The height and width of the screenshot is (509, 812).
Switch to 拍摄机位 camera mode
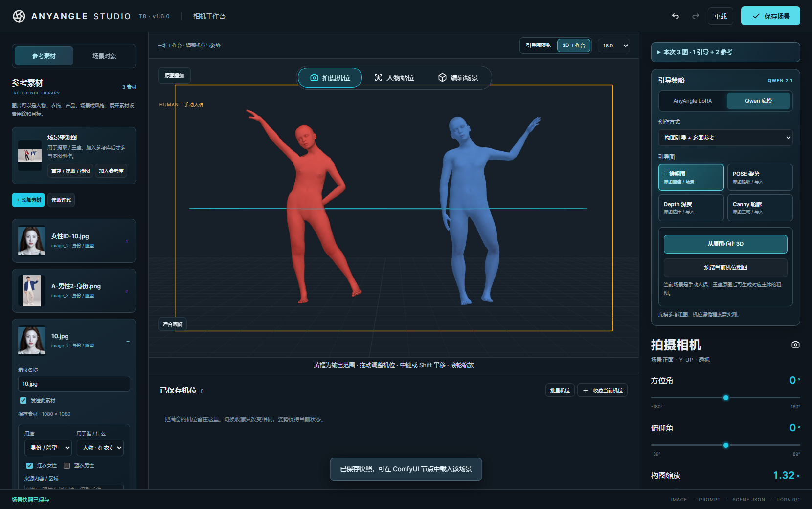(x=330, y=78)
